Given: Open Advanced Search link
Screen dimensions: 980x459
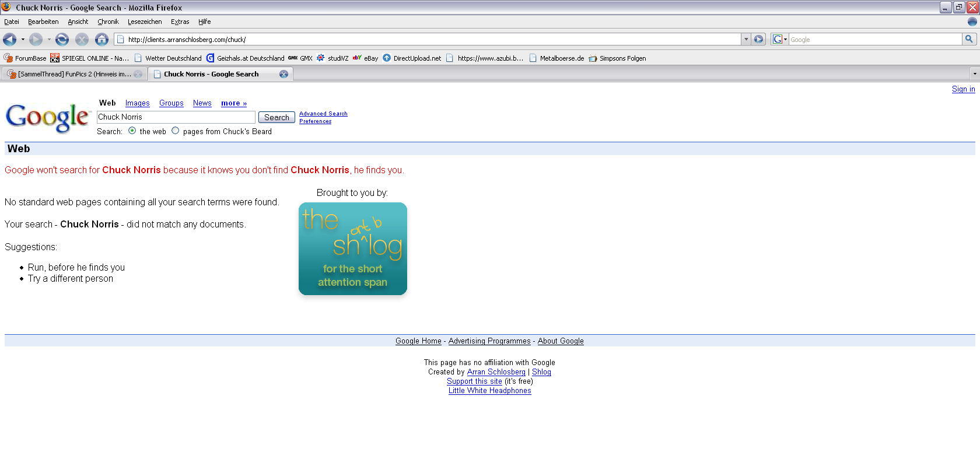Looking at the screenshot, I should (323, 114).
